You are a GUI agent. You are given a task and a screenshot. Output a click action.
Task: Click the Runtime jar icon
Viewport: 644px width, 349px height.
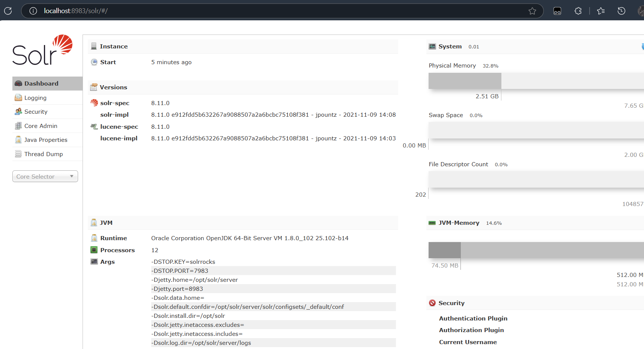94,238
